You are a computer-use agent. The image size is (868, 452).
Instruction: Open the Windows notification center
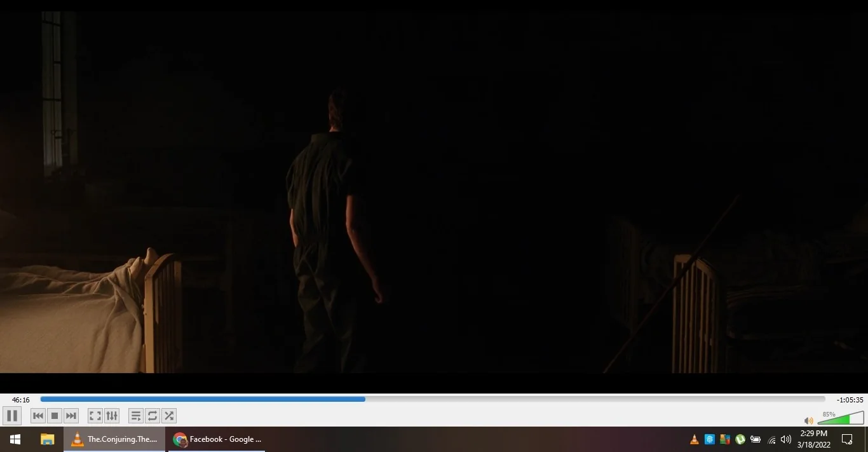[847, 439]
